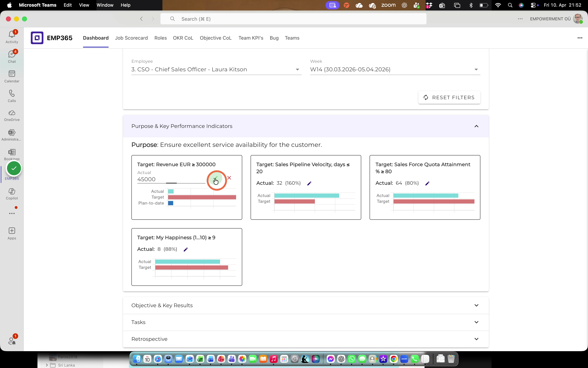
Task: Cancel Revenue actual edit with red X
Action: 229,178
